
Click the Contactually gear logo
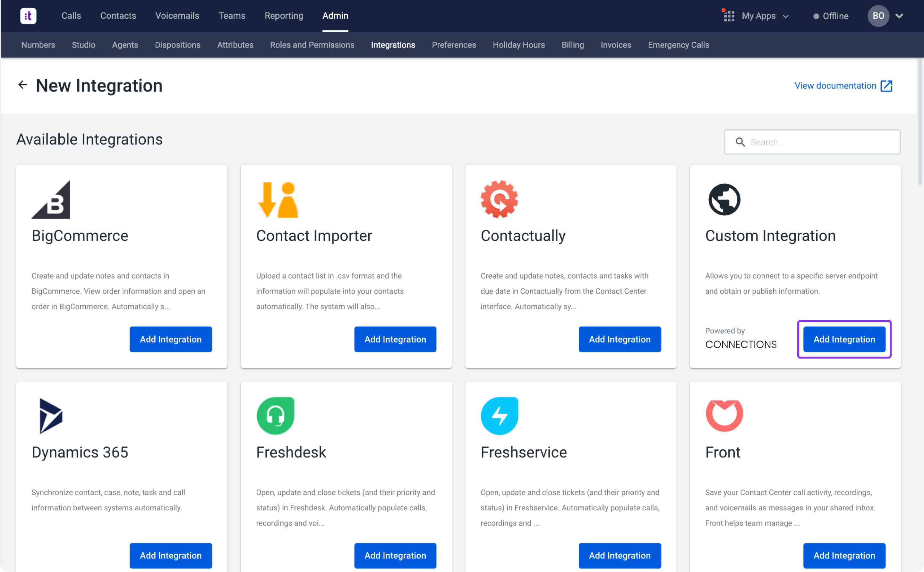[x=499, y=199]
